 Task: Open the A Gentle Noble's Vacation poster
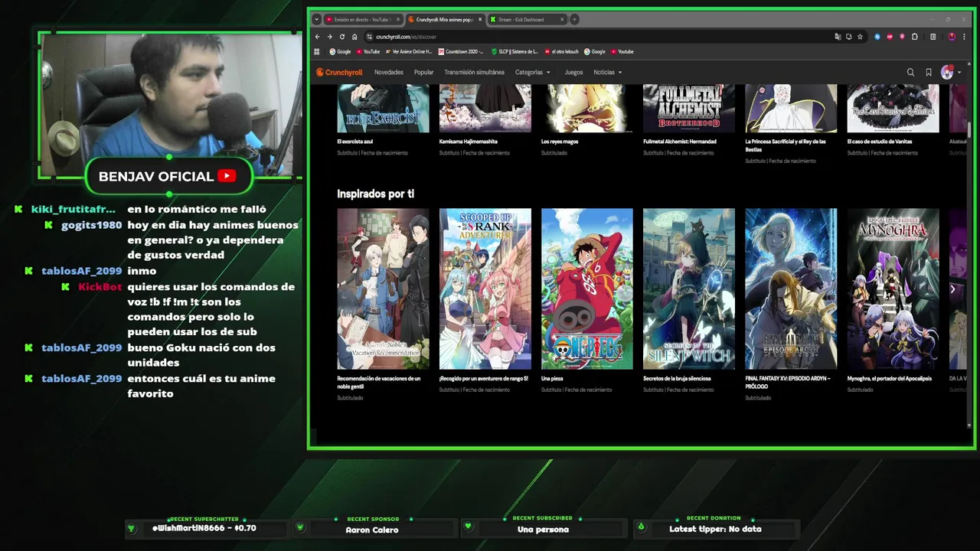point(383,289)
